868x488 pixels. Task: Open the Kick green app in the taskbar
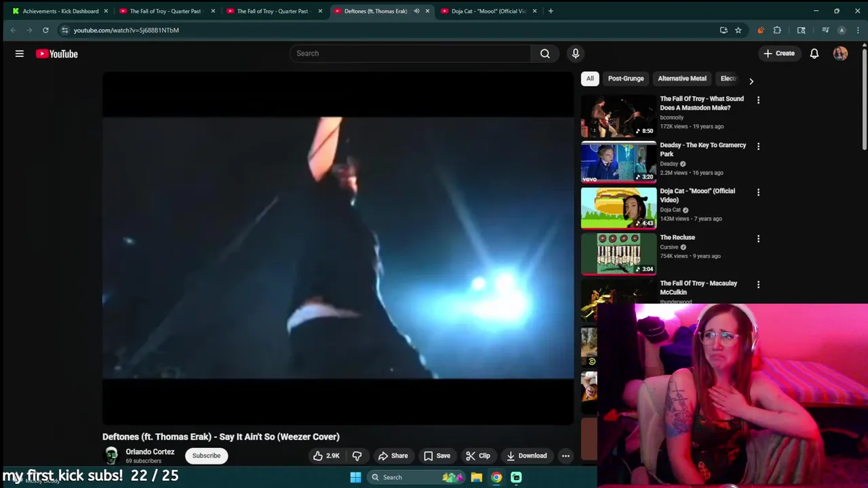516,477
